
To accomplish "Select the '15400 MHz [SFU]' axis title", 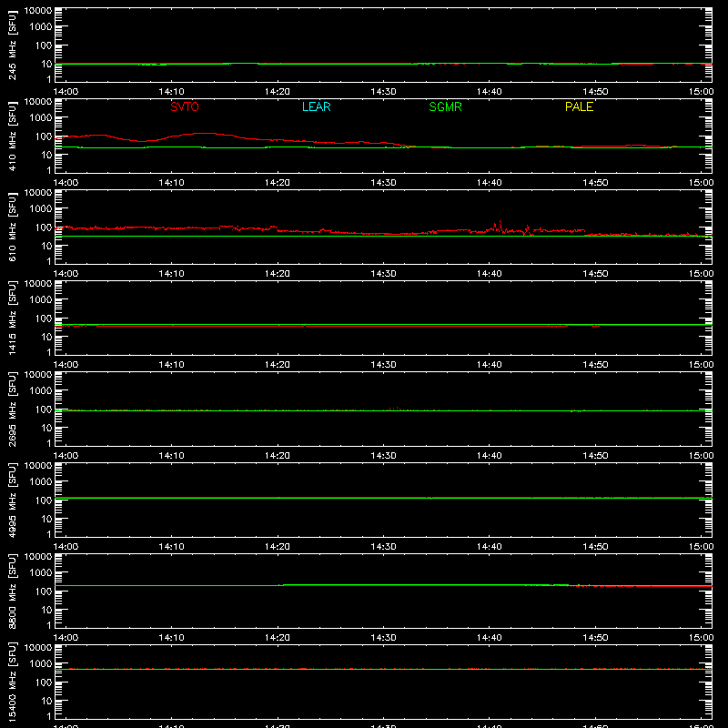I will pyautogui.click(x=12, y=682).
